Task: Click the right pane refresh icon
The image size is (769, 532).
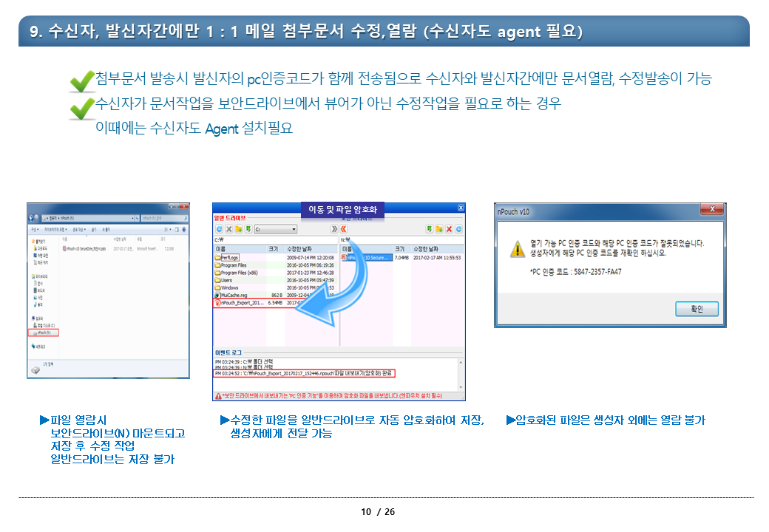Action: coord(459,230)
